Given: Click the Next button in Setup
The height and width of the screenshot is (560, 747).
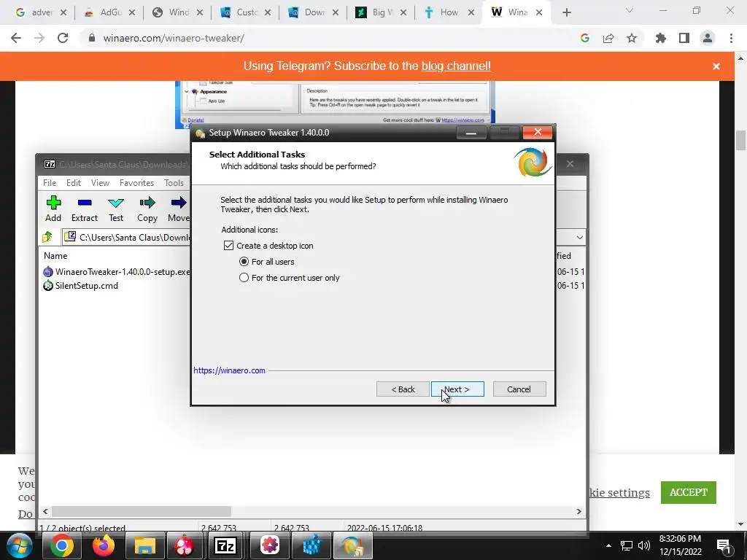Looking at the screenshot, I should pos(457,389).
